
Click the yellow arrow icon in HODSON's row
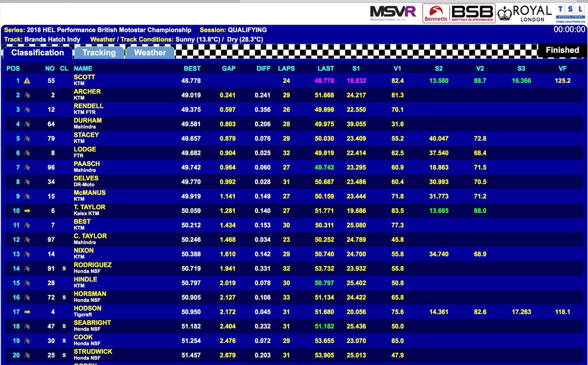(27, 312)
